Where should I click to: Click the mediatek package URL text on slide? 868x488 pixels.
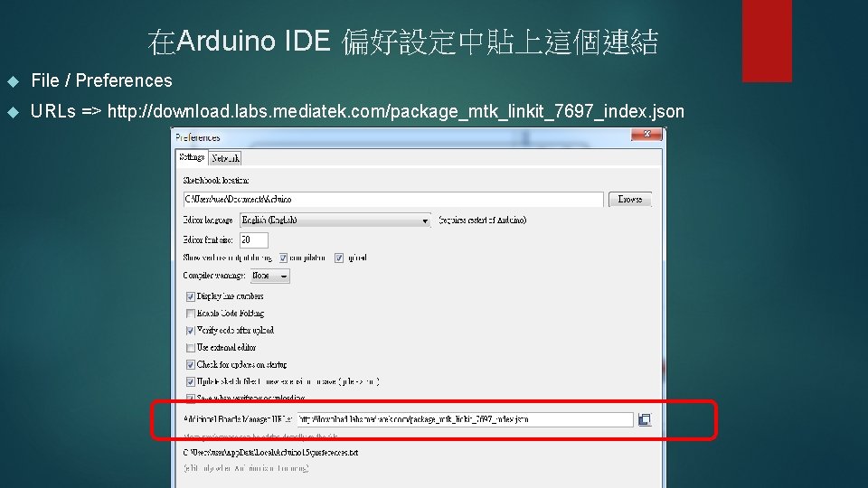(x=396, y=112)
